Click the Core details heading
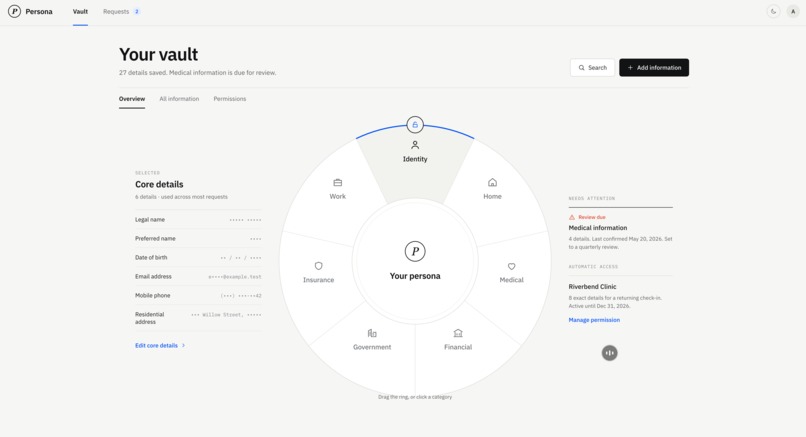Viewport: 806px width, 437px height. tap(159, 184)
